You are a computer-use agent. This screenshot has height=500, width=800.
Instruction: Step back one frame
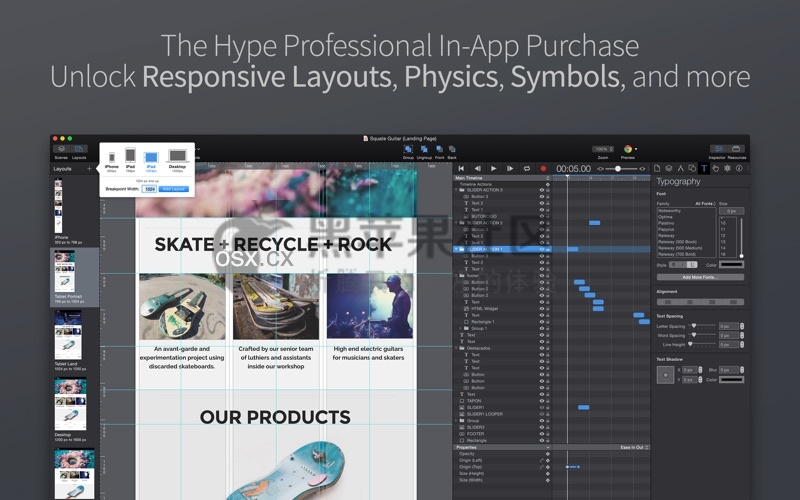pyautogui.click(x=478, y=168)
